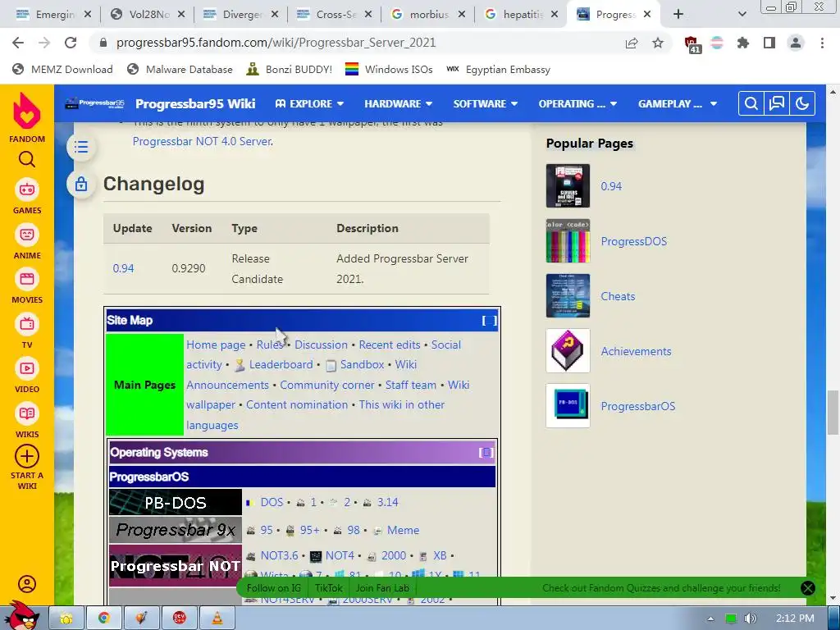Screen dimensions: 840x630
Task: Click the wiki header search icon
Action: 751,103
